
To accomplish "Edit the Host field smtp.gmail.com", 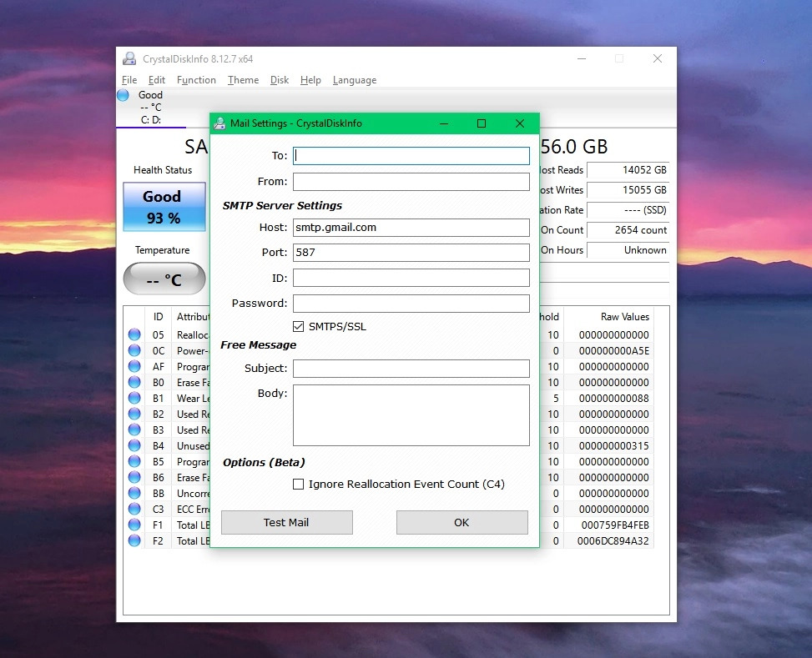I will [411, 228].
